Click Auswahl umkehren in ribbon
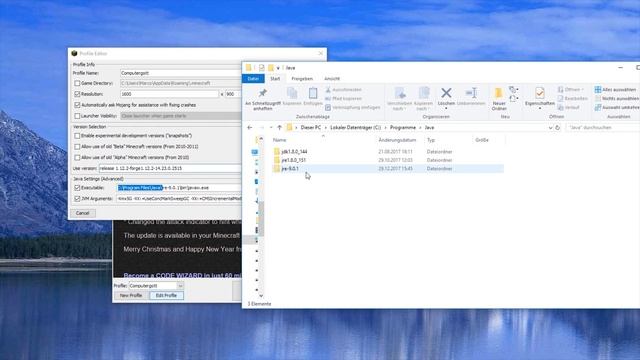 617,107
